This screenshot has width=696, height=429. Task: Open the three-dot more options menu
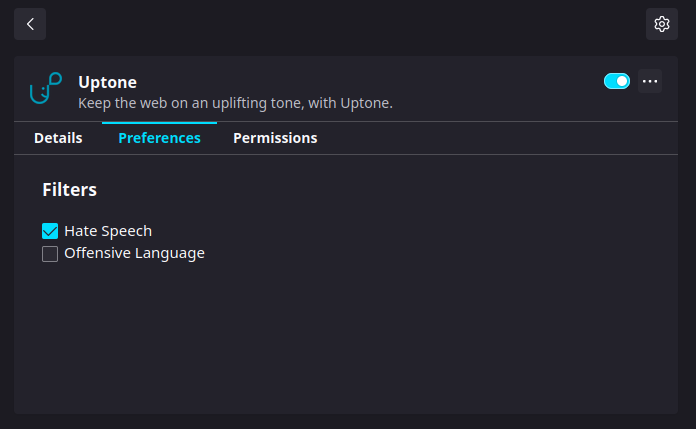point(650,81)
